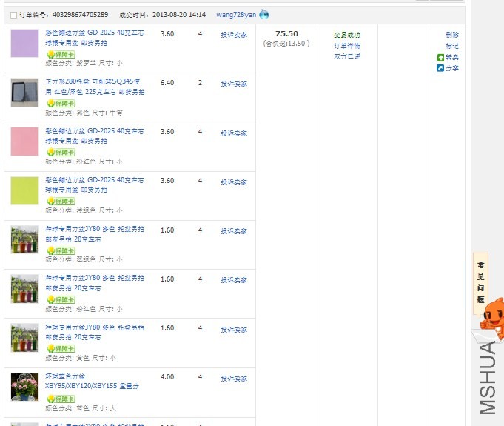504x426 pixels.
Task: Open the 环球蓝色方盆 flower pot thumbnail
Action: [x=24, y=387]
